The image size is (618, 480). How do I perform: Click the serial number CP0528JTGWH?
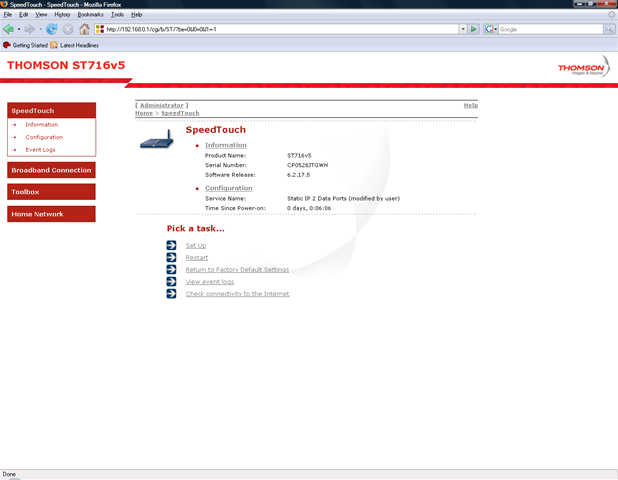307,165
